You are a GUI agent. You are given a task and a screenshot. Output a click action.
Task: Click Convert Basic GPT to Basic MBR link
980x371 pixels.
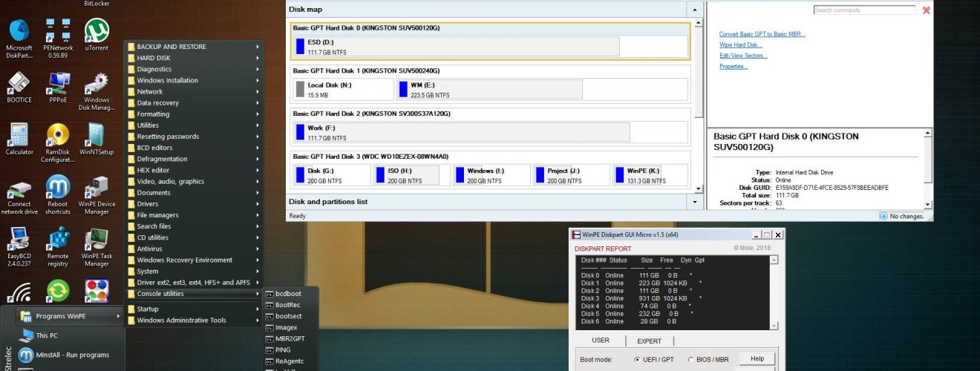click(762, 34)
